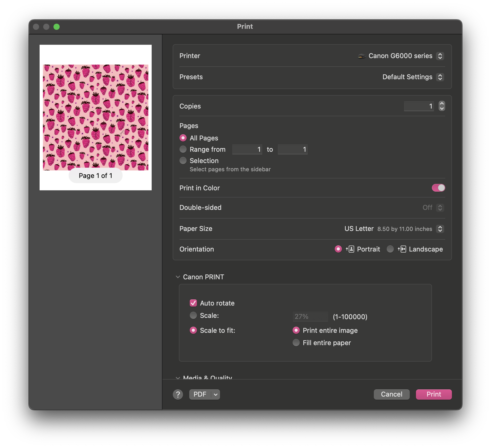The width and height of the screenshot is (491, 448).
Task: Click the Page 1 of 1 label
Action: (96, 176)
